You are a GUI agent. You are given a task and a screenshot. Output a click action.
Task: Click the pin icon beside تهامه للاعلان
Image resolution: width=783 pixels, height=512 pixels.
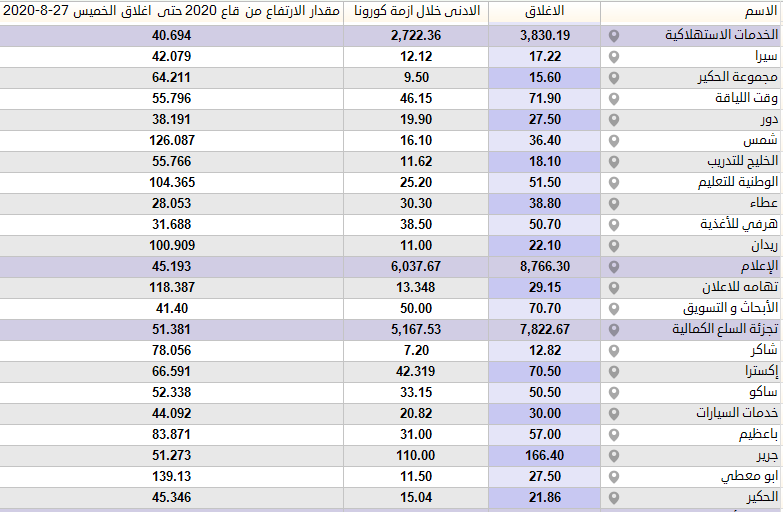pyautogui.click(x=614, y=288)
